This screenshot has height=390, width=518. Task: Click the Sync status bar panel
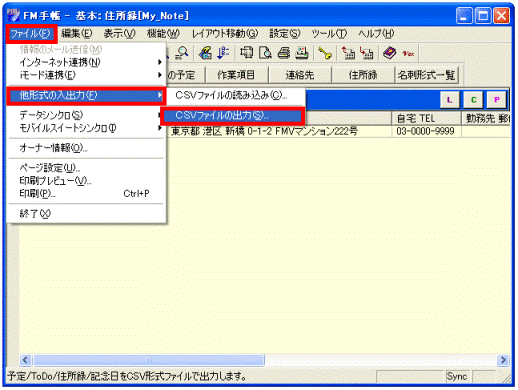pos(457,377)
